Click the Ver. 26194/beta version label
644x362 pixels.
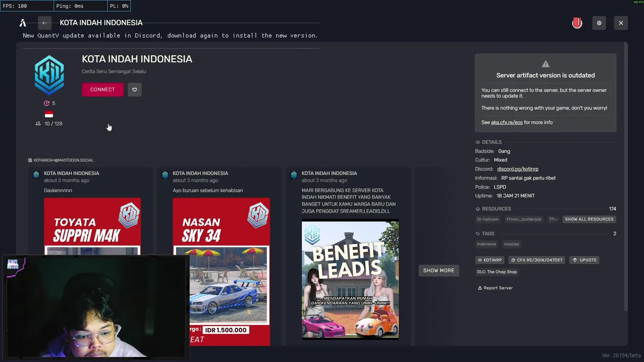tap(621, 355)
